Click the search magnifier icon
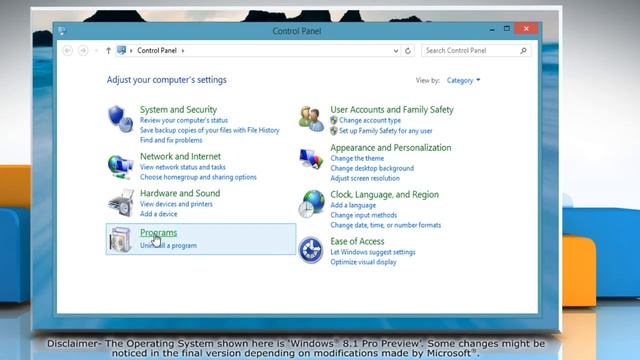 pos(523,51)
